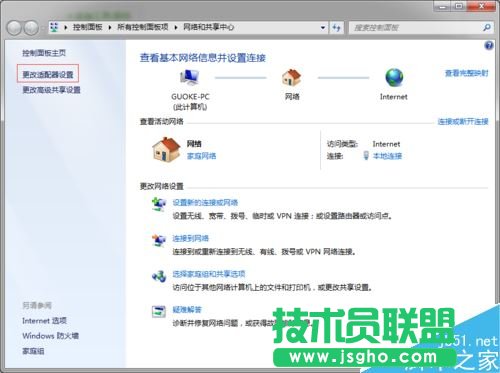Image resolution: width=500 pixels, height=373 pixels.
Task: Click 连接或断开连接 link
Action: click(x=463, y=122)
